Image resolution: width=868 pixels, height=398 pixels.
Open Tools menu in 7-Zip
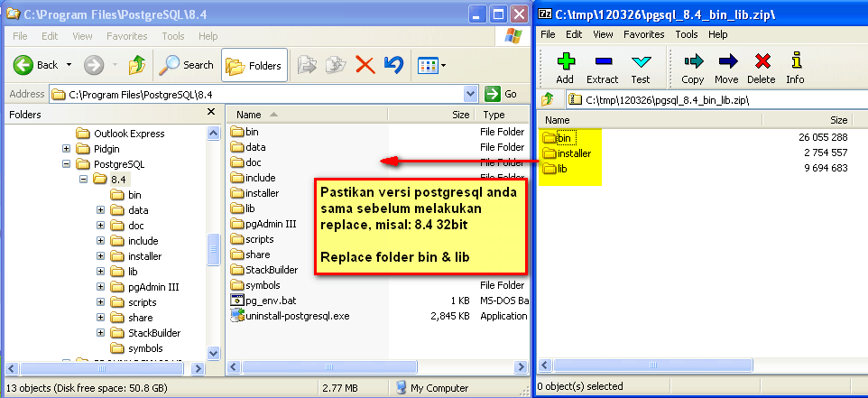pyautogui.click(x=687, y=34)
